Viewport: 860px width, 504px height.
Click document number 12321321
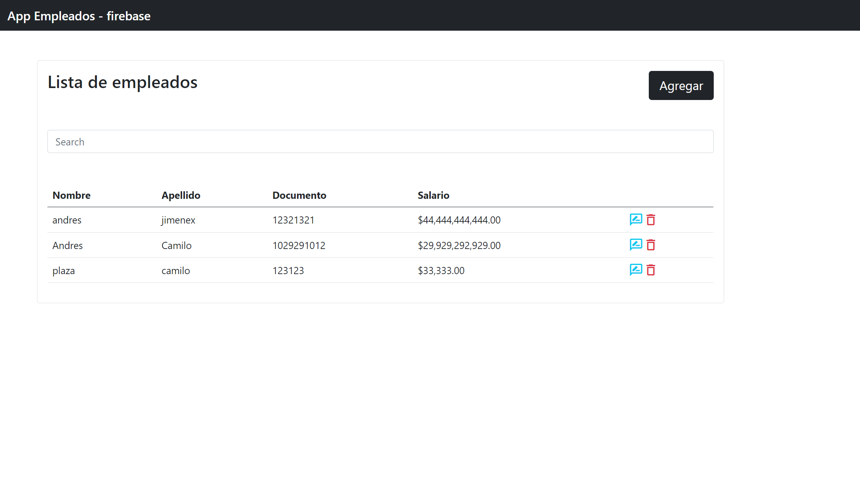pyautogui.click(x=293, y=220)
